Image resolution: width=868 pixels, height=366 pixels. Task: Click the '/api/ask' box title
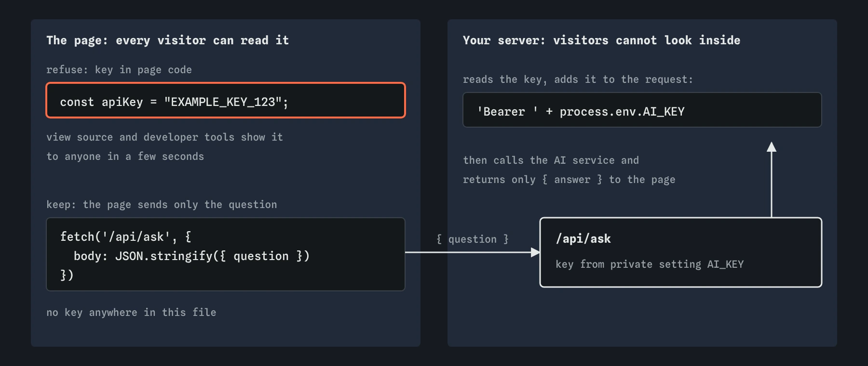coord(583,239)
